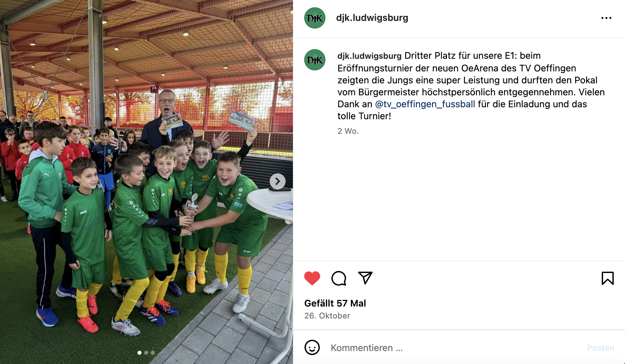View who liked via Gefällt 57 Mal
This screenshot has height=364, width=625.
click(x=335, y=303)
